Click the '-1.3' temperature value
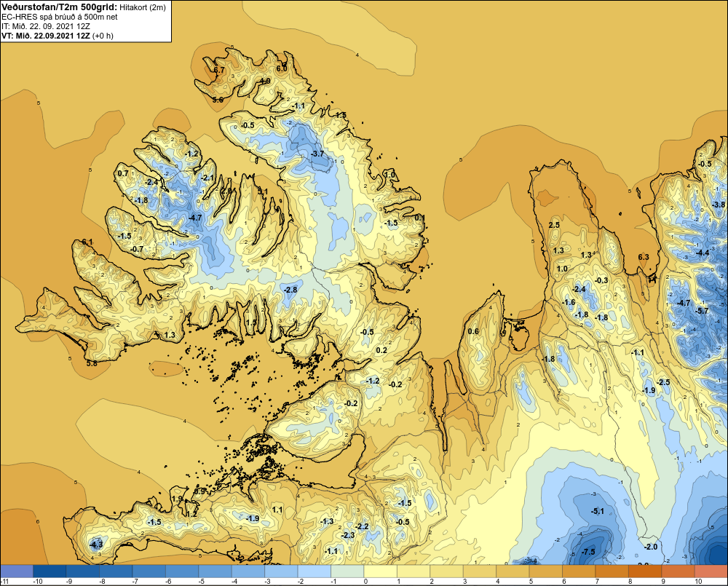 [x=328, y=521]
